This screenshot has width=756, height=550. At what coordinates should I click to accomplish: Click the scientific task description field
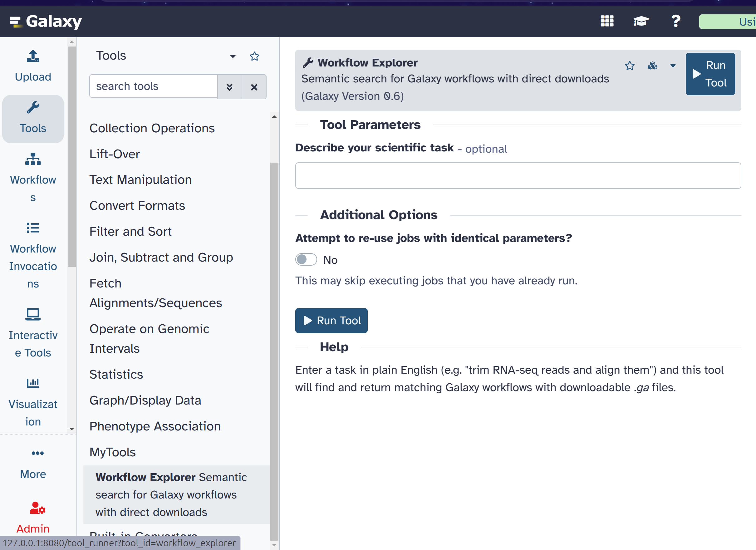[518, 176]
